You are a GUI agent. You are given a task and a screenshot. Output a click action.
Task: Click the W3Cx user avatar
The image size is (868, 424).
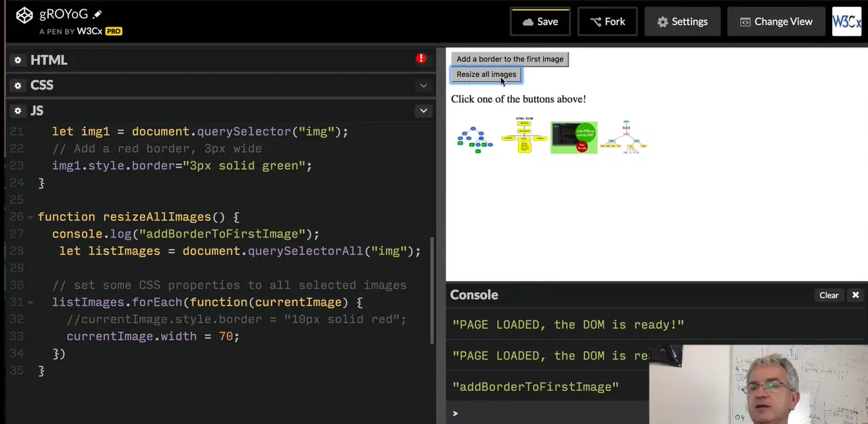tap(846, 22)
